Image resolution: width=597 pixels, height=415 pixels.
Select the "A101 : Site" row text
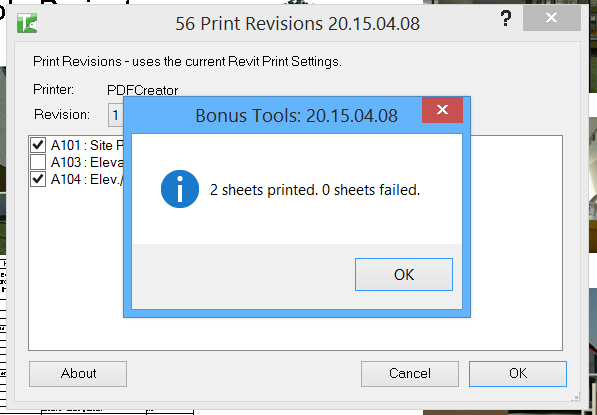pyautogui.click(x=87, y=145)
